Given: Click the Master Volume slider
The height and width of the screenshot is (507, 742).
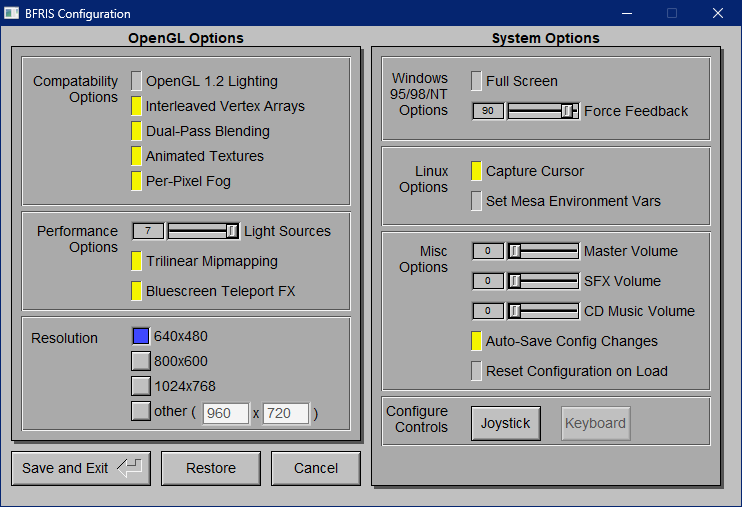Looking at the screenshot, I should click(543, 251).
